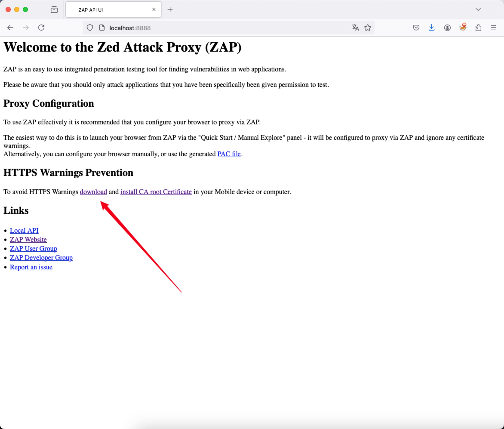Reload the current page
Screen dimensions: 504x429
click(x=41, y=28)
